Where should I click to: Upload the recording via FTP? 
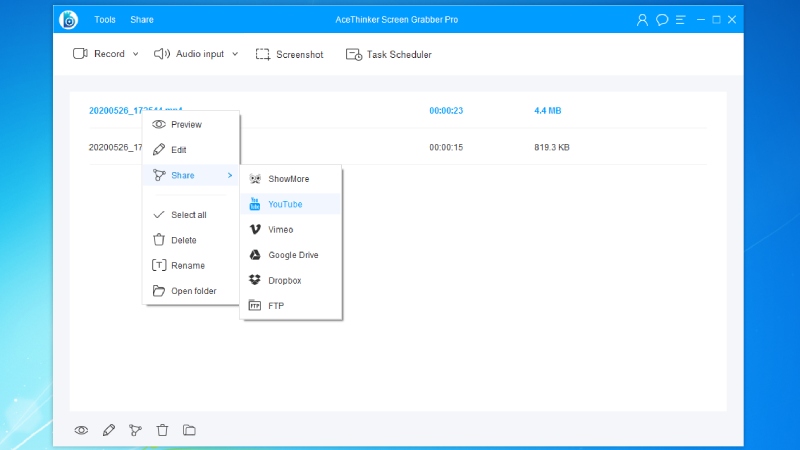[290, 306]
